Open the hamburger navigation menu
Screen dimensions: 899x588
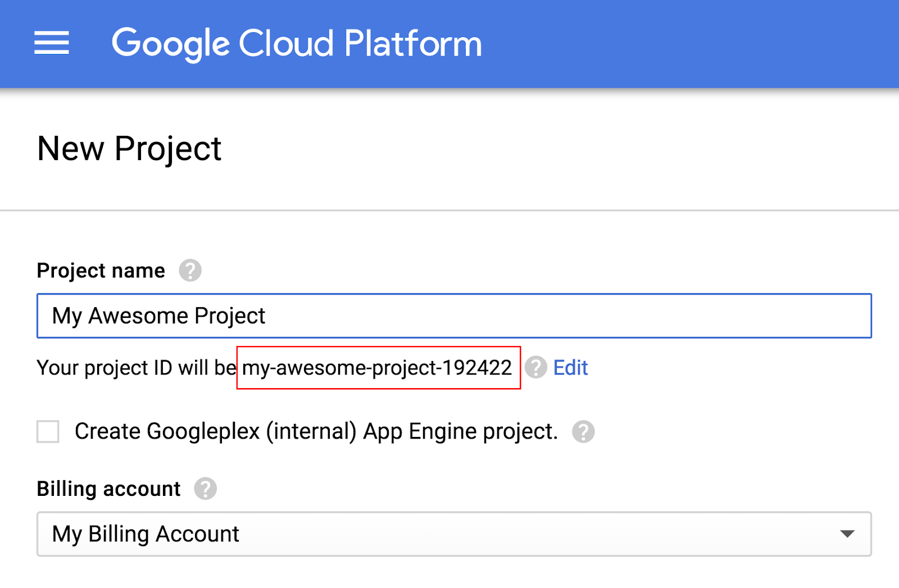(x=51, y=43)
